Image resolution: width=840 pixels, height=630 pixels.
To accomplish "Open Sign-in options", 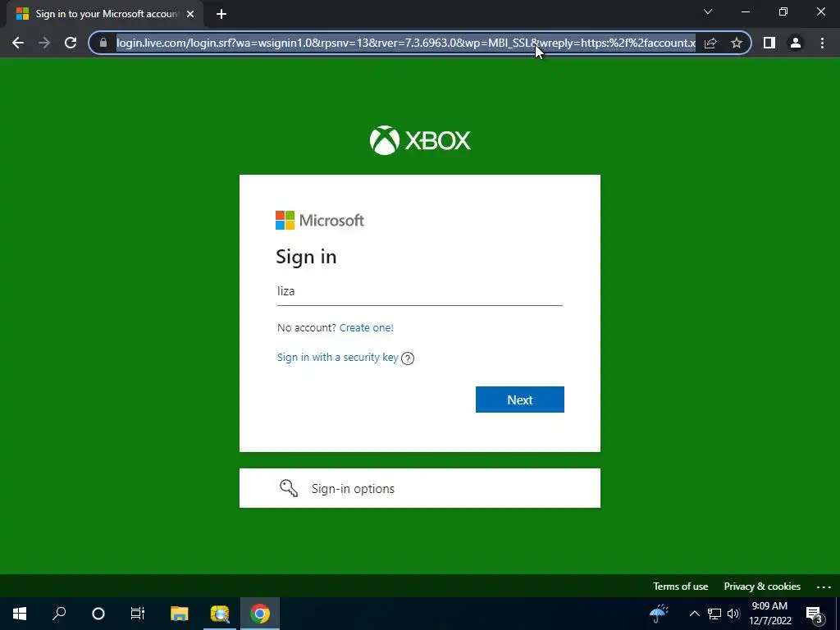I will coord(419,488).
